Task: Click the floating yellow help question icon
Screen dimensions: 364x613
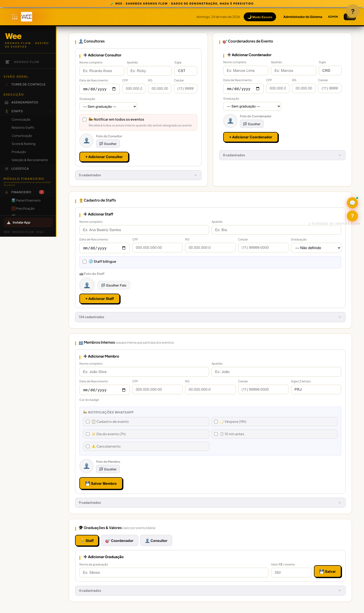Action: pos(352,216)
